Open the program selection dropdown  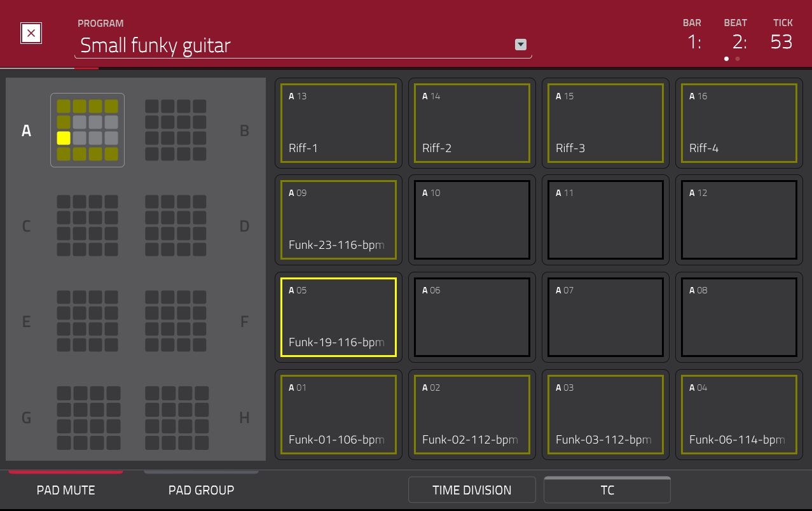tap(520, 45)
